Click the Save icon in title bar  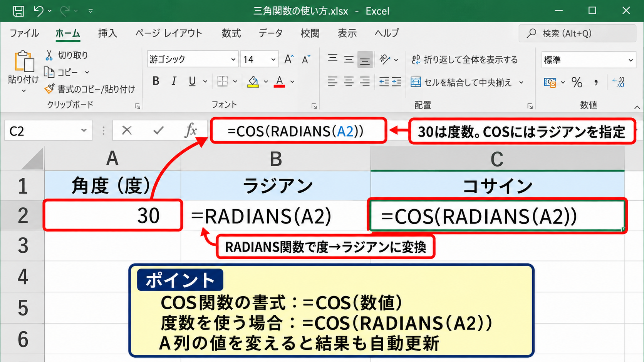tap(18, 11)
